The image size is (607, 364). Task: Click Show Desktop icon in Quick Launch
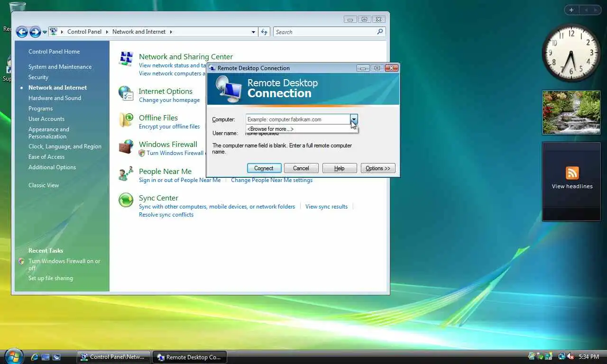tap(46, 356)
